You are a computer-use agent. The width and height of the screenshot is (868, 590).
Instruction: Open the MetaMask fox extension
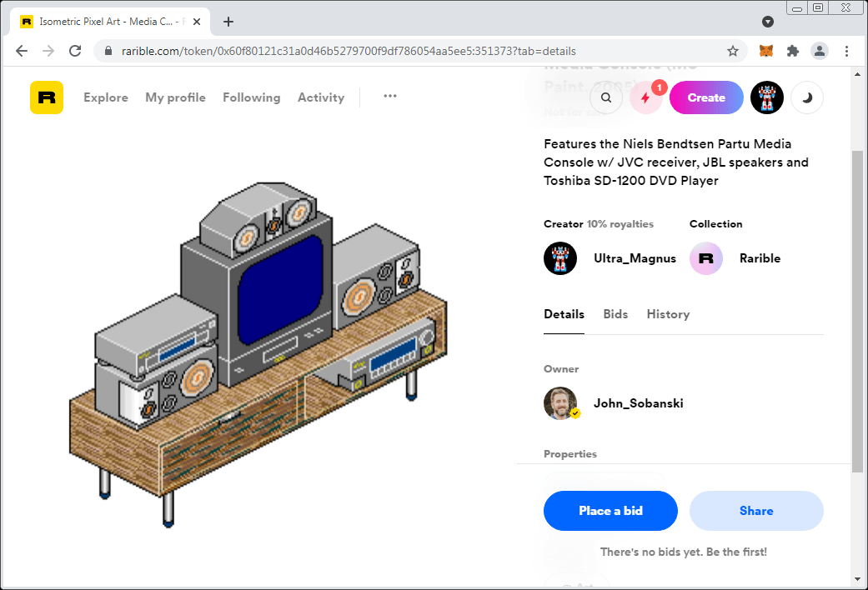766,51
